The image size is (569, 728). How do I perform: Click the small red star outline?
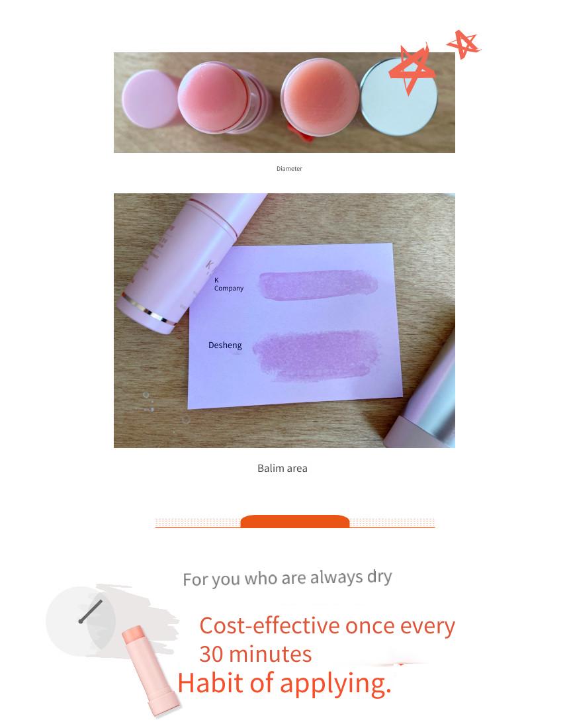(x=464, y=44)
